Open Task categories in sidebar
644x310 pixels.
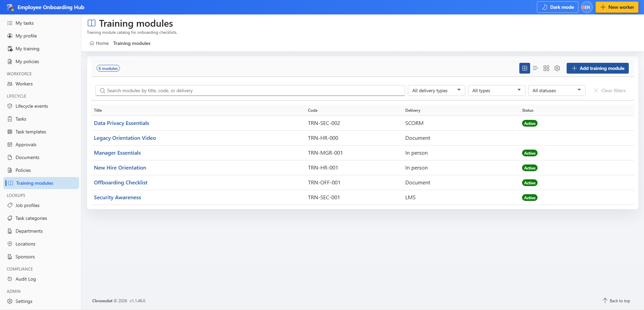tap(41, 218)
